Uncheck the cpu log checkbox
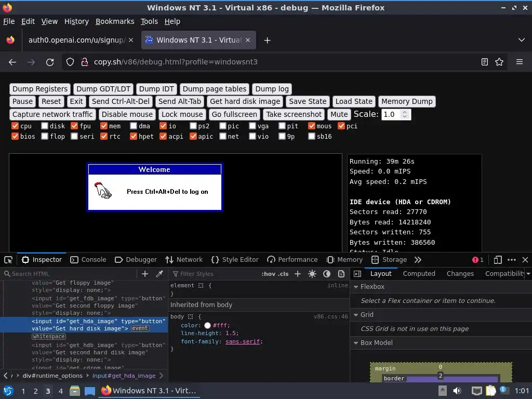 coord(15,126)
